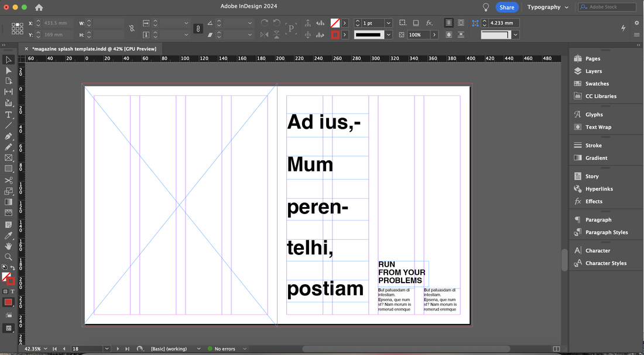Pick the Type tool

point(8,115)
